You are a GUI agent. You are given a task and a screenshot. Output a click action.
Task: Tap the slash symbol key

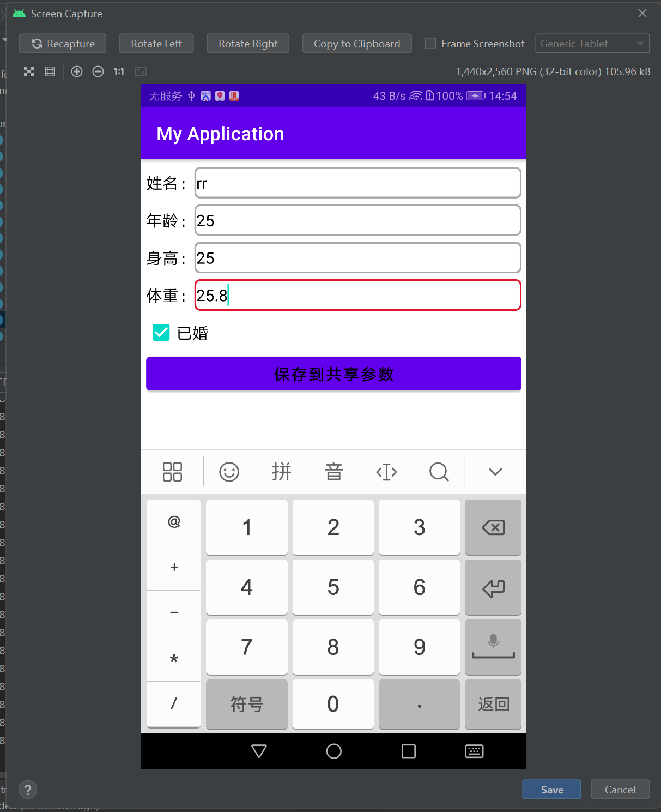[x=174, y=704]
